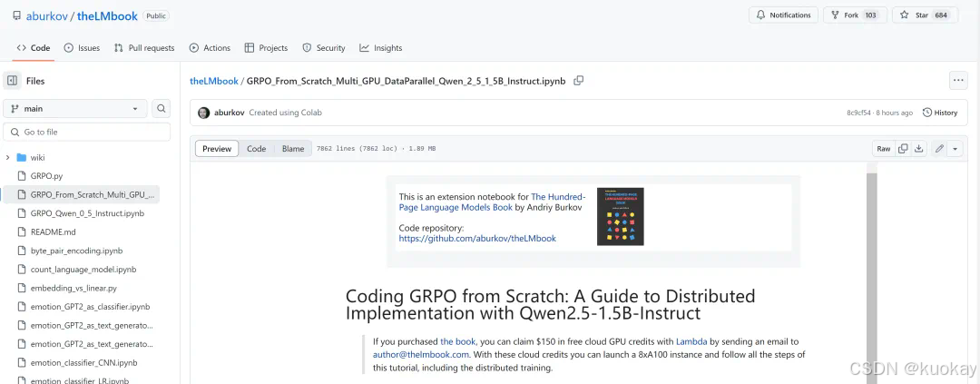Open the main branch dropdown
The image size is (980, 384).
click(75, 109)
